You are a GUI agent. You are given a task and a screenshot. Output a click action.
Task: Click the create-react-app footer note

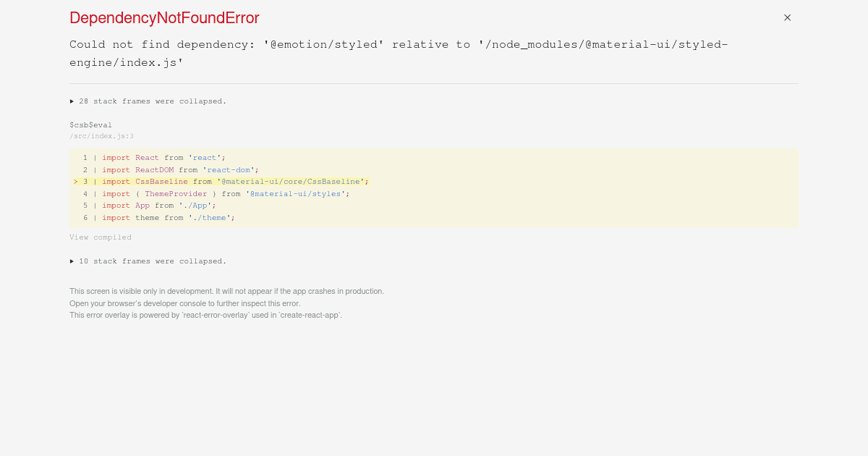[x=205, y=315]
